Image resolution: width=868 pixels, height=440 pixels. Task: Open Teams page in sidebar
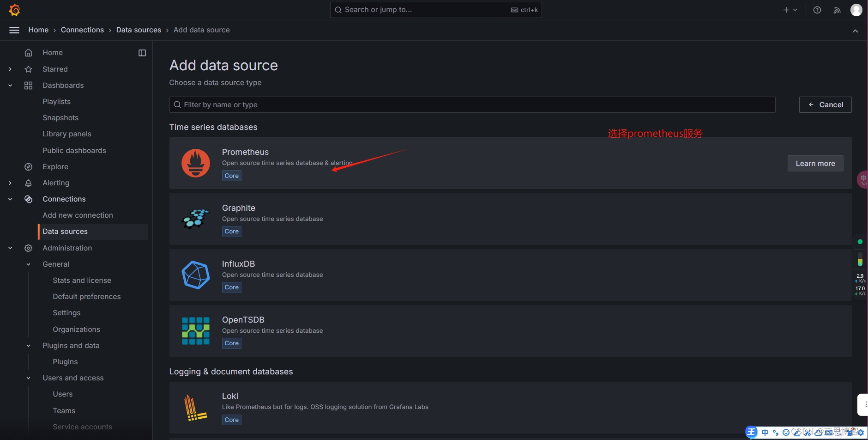(x=64, y=411)
